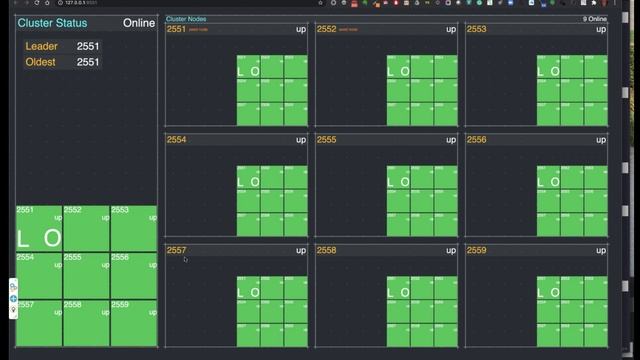Select node 2554 tile in Cluster Status grid
The height and width of the screenshot is (360, 640).
point(39,276)
